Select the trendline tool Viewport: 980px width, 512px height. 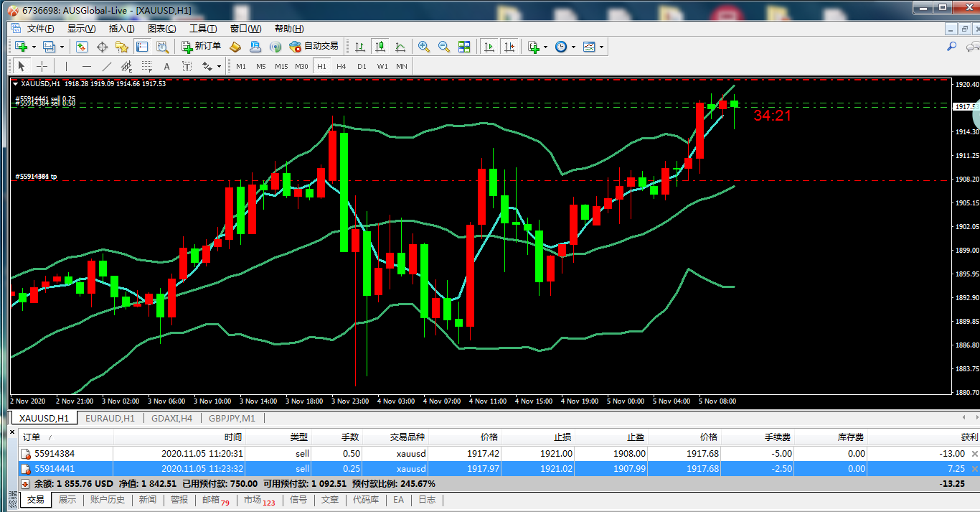[107, 66]
